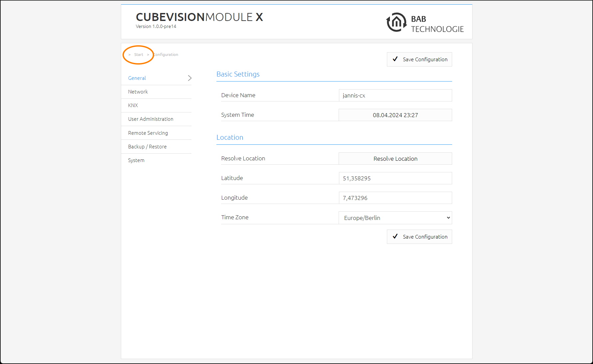This screenshot has height=364, width=593.
Task: Click the Latitude label
Action: pos(232,178)
